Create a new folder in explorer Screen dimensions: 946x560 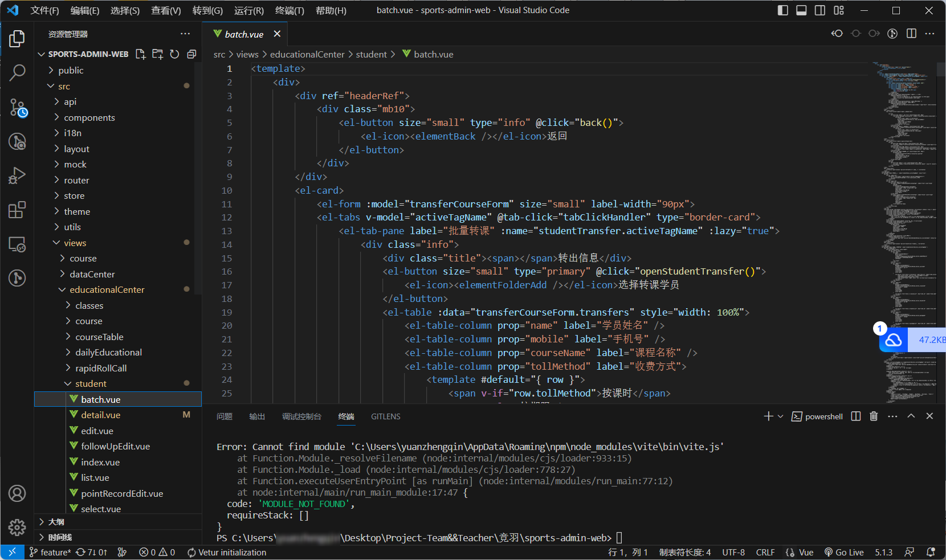pyautogui.click(x=158, y=54)
